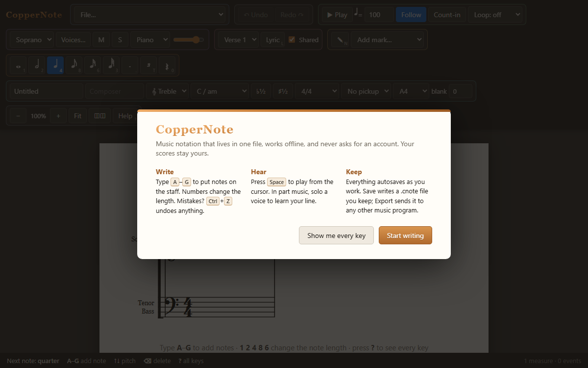Open the C / am key dropdown
The image size is (588, 368).
[220, 91]
